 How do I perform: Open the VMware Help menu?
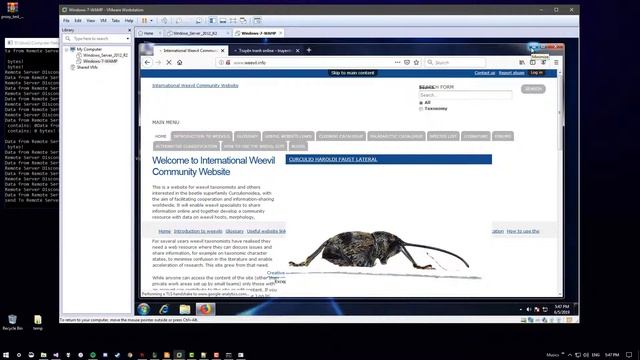coord(129,20)
